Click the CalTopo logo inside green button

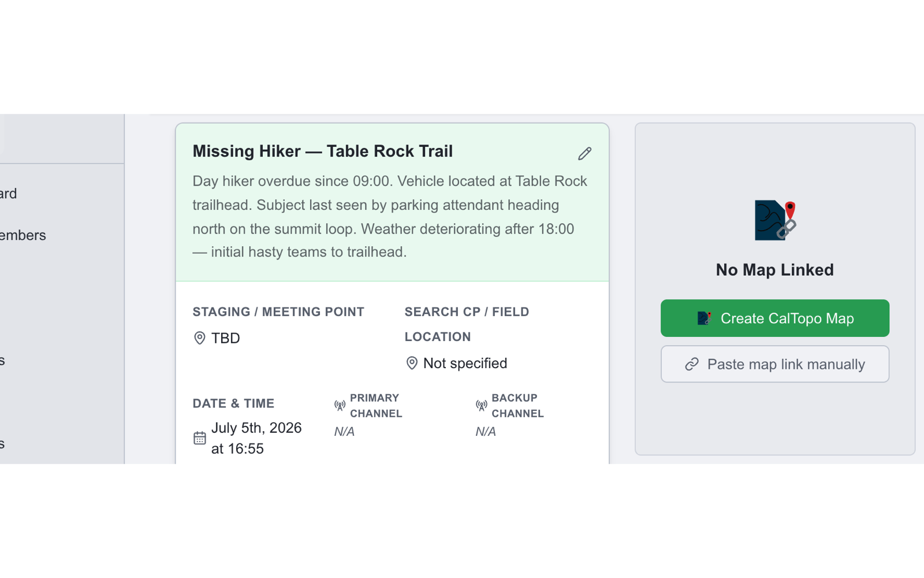click(704, 318)
